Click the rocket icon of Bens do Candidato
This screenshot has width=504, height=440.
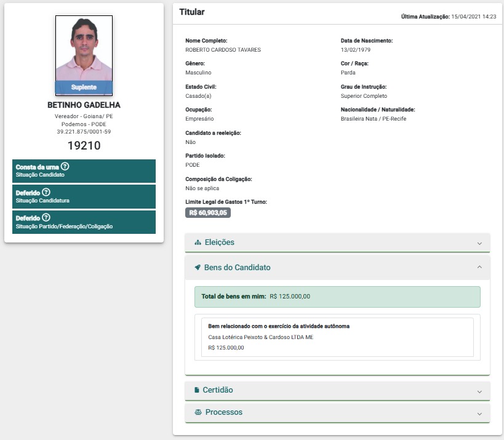[x=198, y=268]
